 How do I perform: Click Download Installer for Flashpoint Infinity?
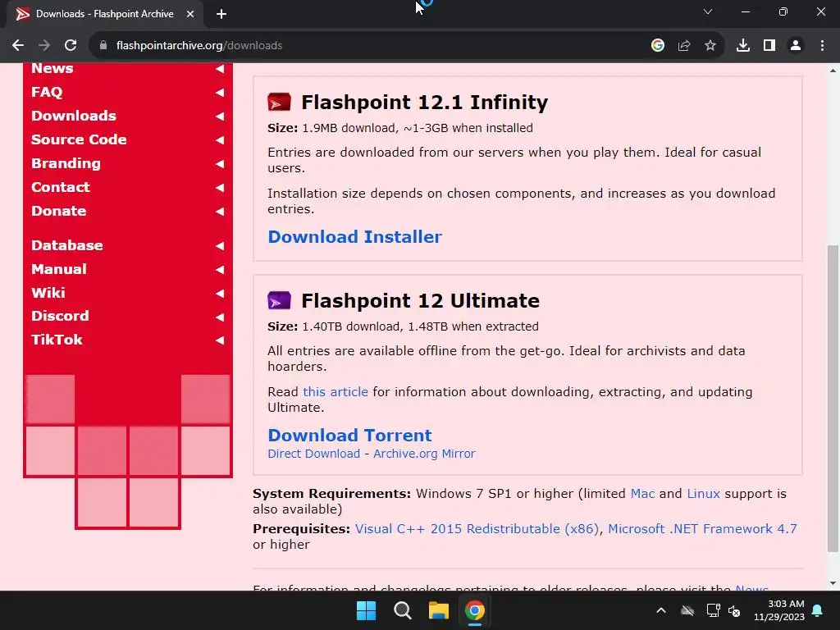tap(354, 237)
